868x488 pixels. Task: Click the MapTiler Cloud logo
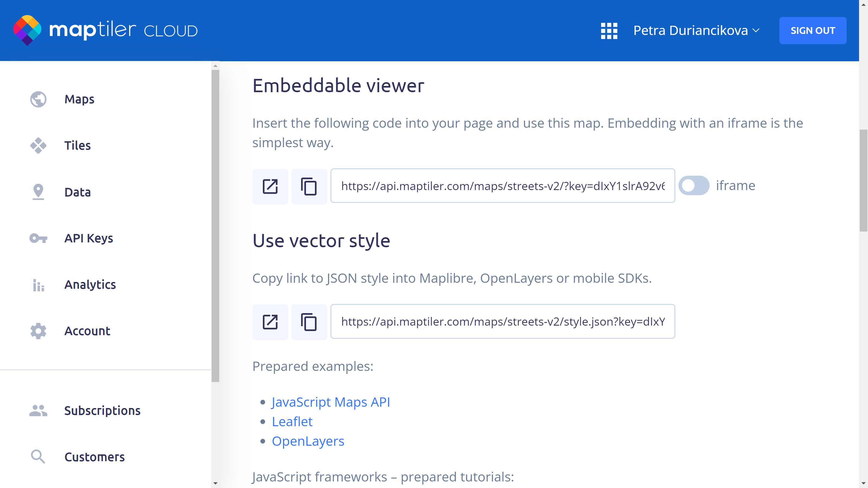click(105, 30)
